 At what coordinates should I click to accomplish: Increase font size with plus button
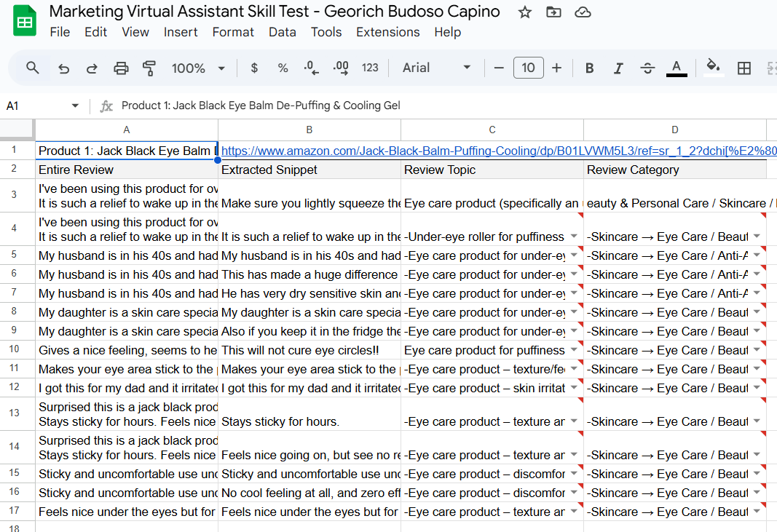(556, 68)
